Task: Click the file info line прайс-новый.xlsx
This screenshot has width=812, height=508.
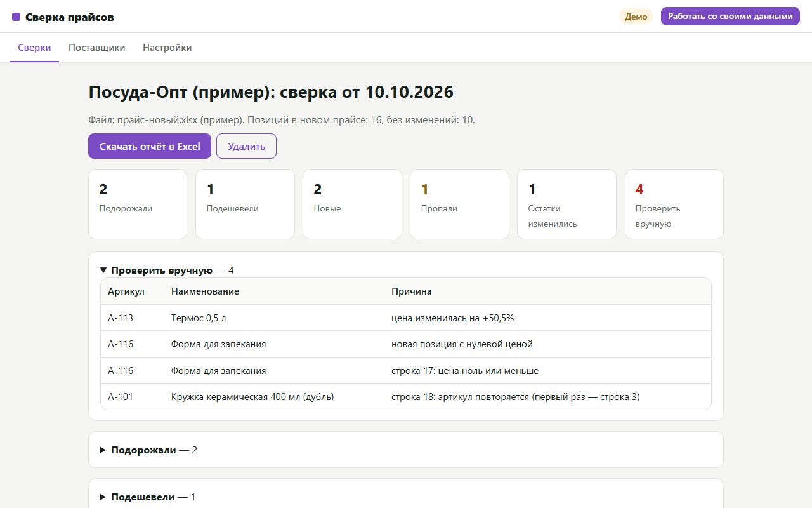Action: (x=282, y=120)
